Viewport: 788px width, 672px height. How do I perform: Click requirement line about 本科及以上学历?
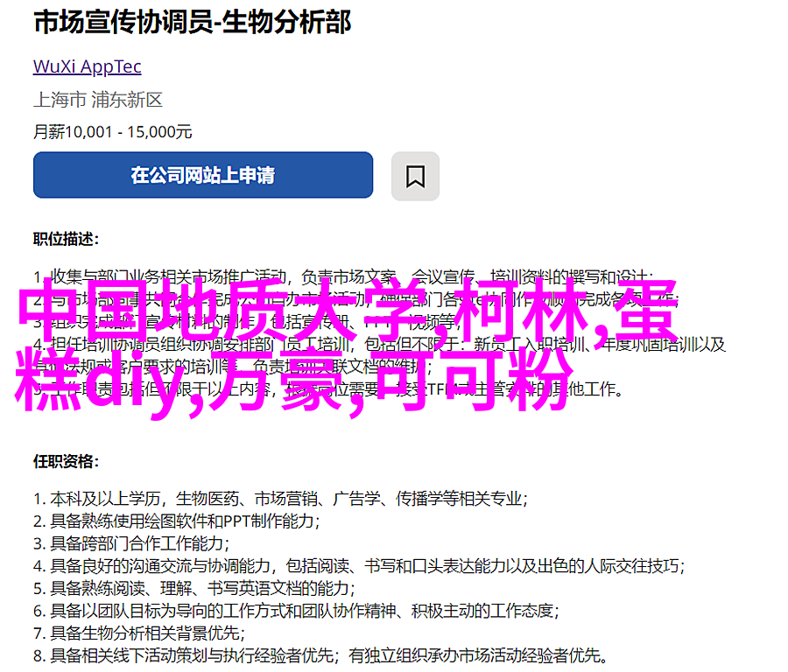click(281, 499)
